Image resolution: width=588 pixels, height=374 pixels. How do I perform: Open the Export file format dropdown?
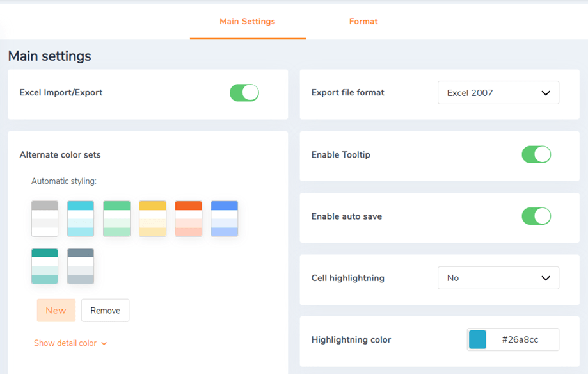tap(498, 93)
